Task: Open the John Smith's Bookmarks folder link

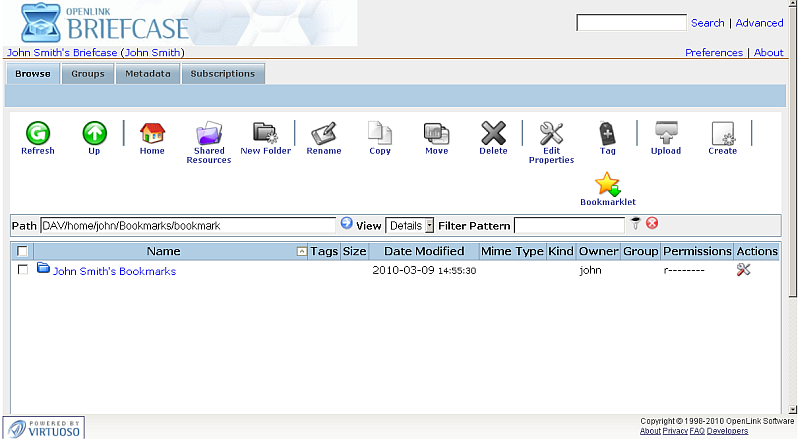Action: click(x=114, y=271)
